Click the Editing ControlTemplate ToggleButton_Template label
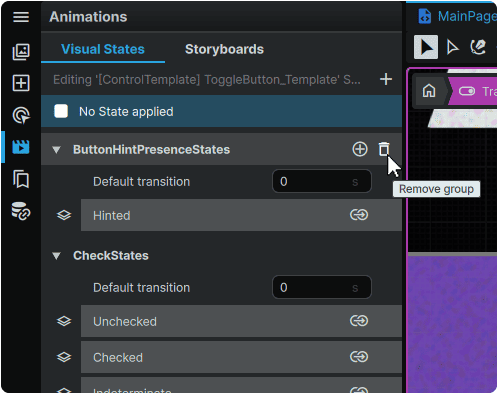The image size is (498, 394). (x=207, y=80)
